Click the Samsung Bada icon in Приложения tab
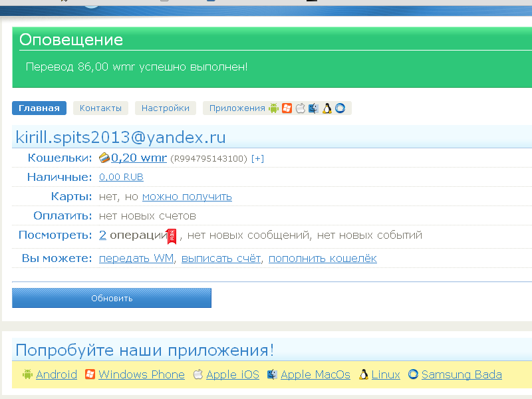Viewport: 532px width, 399px height. (x=340, y=108)
